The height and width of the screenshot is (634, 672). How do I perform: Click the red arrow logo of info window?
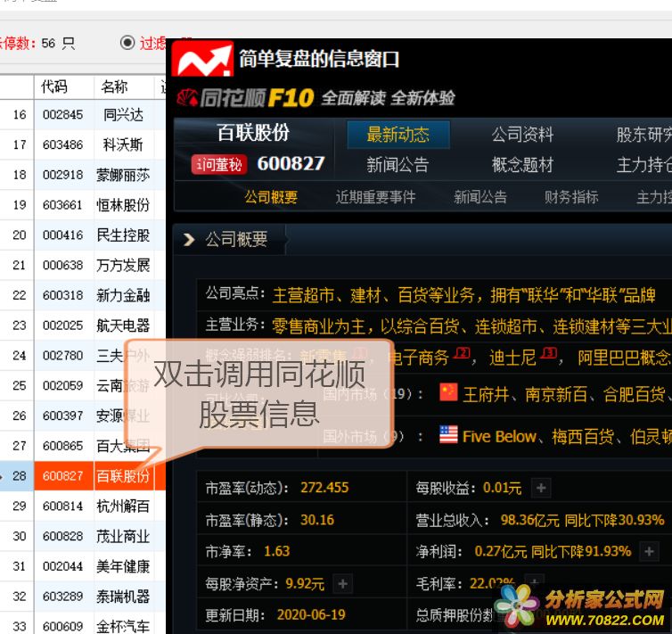pyautogui.click(x=202, y=59)
